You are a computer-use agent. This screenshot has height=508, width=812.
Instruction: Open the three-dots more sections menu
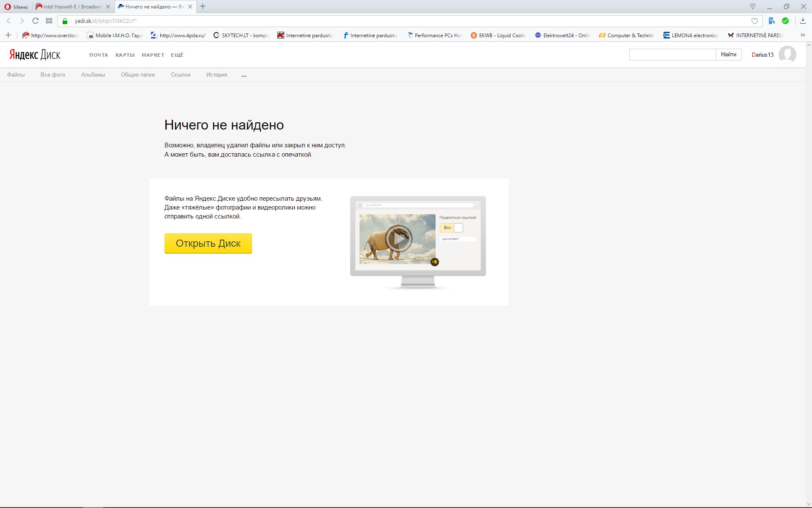[244, 75]
